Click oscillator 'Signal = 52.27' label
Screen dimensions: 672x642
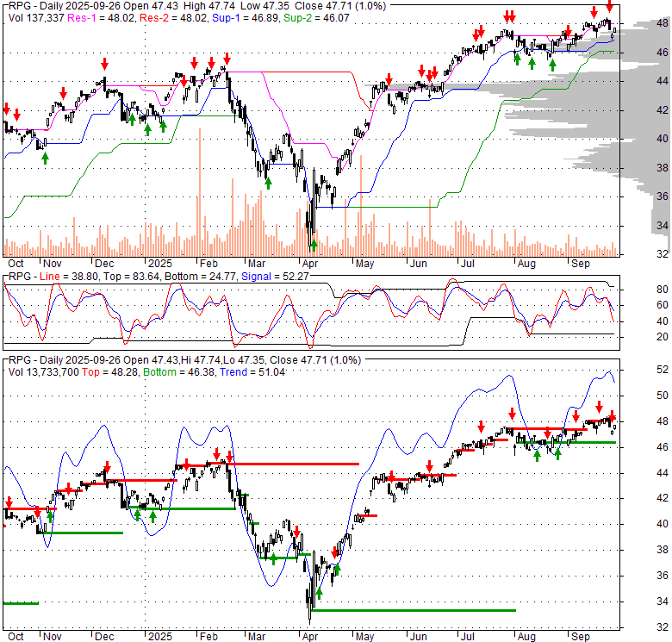(275, 277)
